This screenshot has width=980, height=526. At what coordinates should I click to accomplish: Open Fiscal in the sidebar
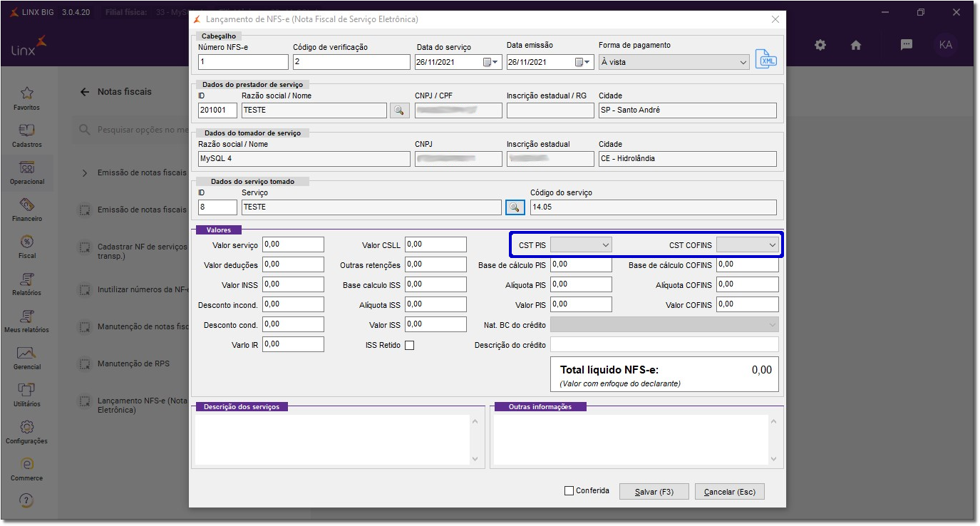click(x=27, y=247)
